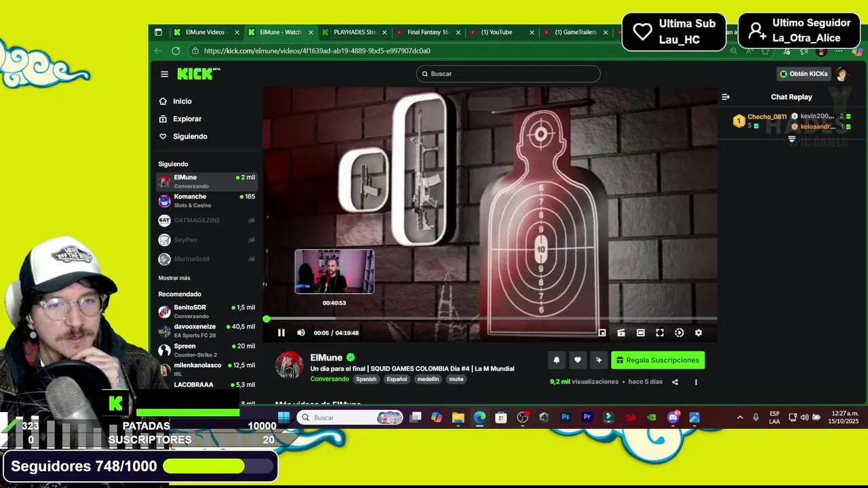Open LACOBRAAA recommended channel

click(x=207, y=385)
